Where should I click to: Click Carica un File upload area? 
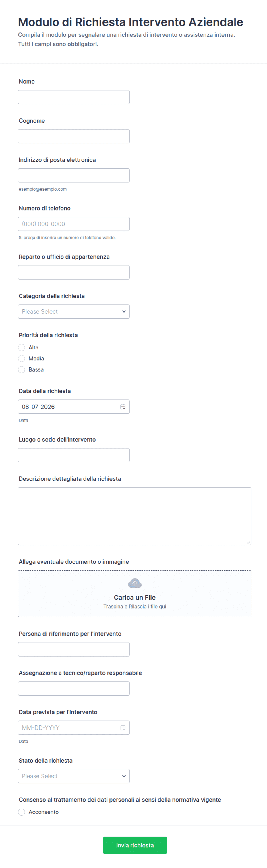click(x=135, y=594)
